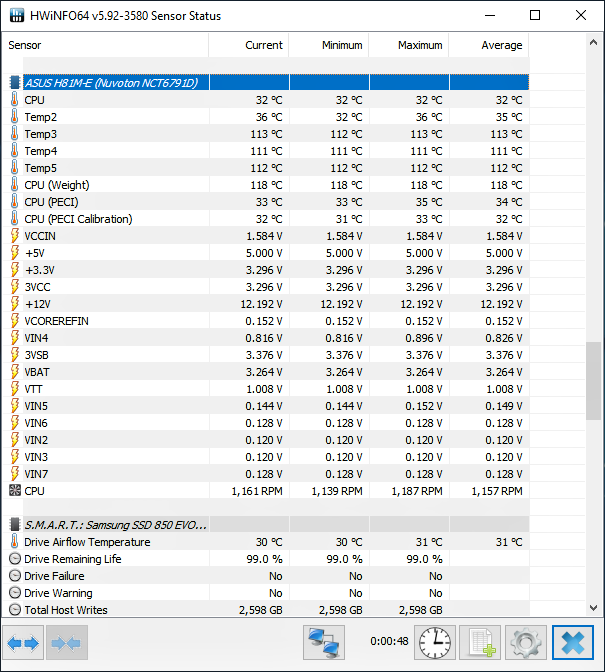Click the shrink layout arrows button
Viewport: 605px width, 672px height.
[67, 642]
